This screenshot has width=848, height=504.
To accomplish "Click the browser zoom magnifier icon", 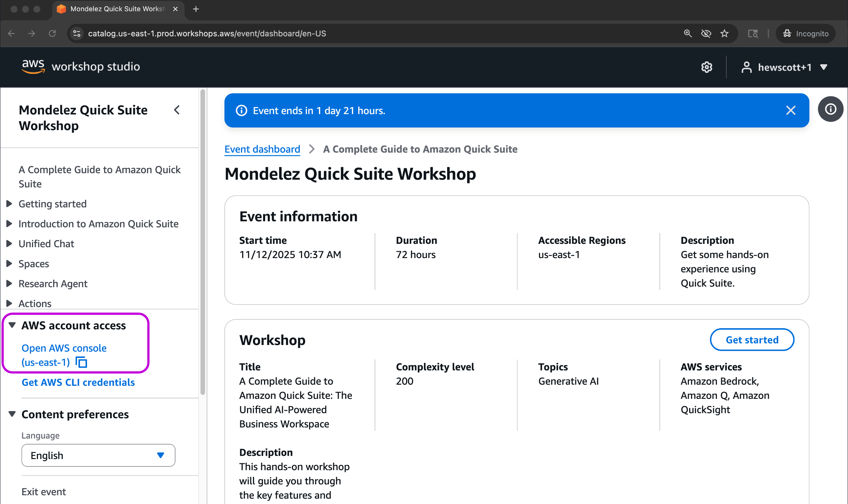I will click(688, 33).
